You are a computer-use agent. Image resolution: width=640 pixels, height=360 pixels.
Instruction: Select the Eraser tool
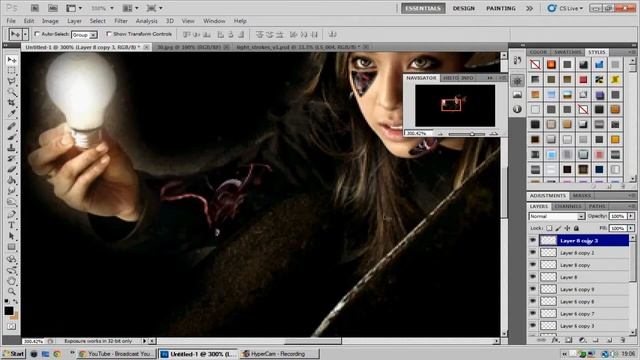pos(11,169)
